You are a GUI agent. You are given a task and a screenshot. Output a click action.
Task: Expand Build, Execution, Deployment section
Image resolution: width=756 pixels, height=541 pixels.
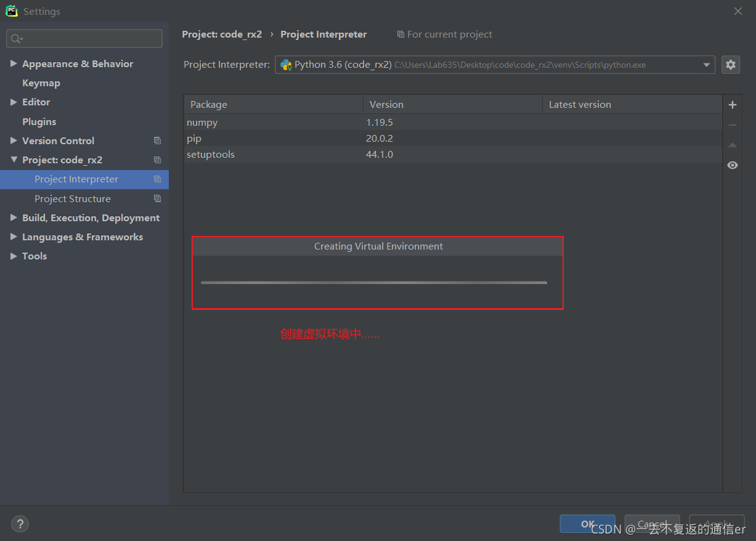click(14, 218)
